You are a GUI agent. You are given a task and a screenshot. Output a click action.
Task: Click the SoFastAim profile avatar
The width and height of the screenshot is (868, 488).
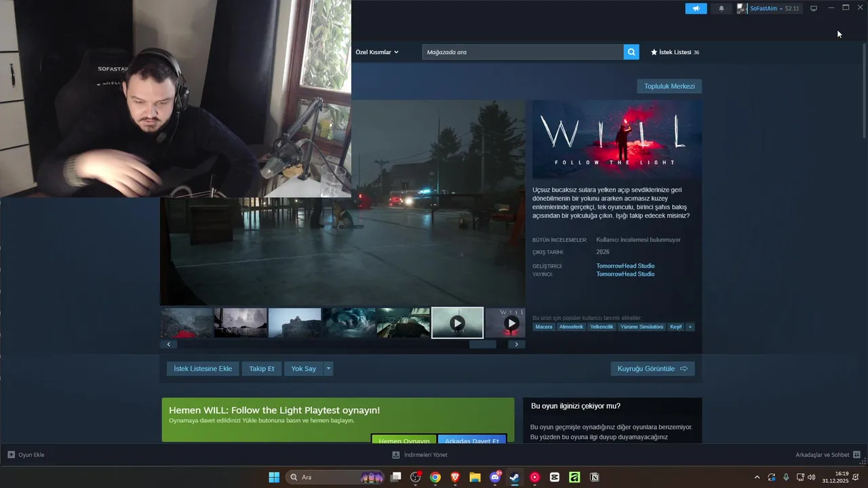point(743,8)
